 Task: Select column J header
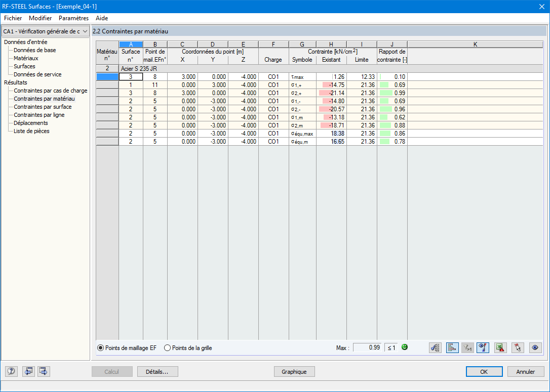(x=392, y=44)
